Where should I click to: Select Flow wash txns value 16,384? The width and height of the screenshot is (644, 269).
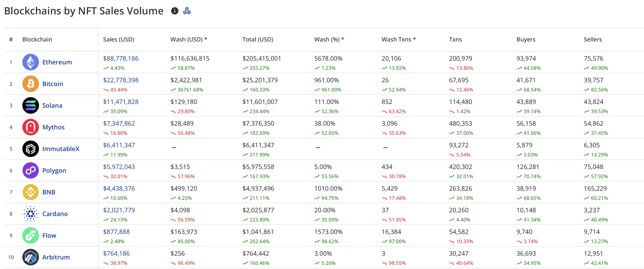(391, 232)
